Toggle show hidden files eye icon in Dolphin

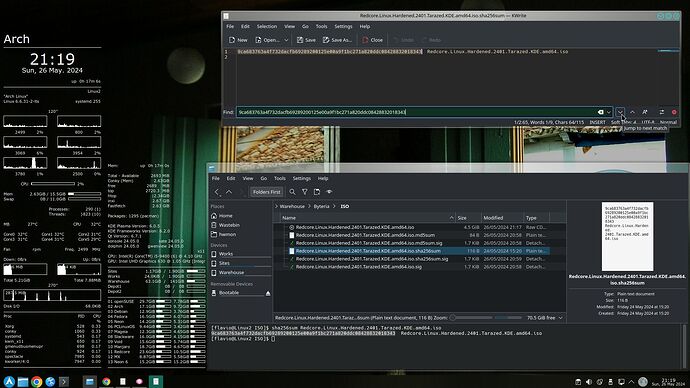pos(329,192)
